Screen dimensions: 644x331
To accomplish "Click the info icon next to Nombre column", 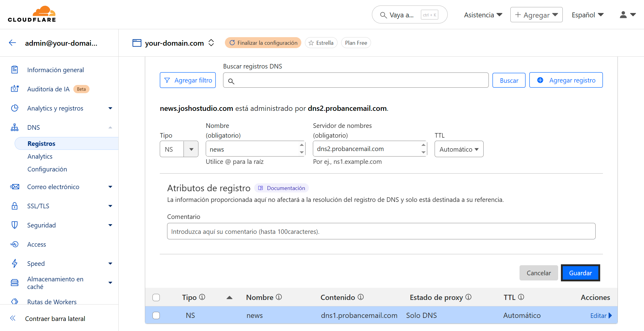I will pyautogui.click(x=279, y=297).
